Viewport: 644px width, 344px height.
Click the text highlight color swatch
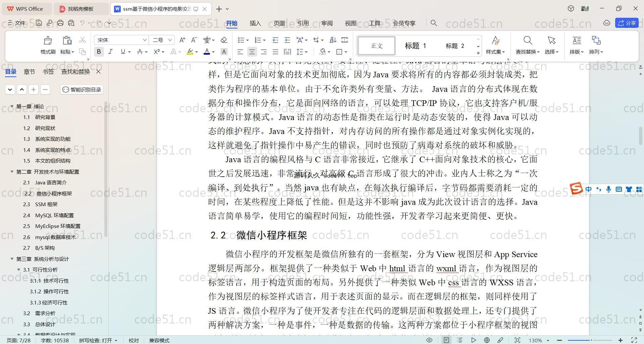(190, 52)
